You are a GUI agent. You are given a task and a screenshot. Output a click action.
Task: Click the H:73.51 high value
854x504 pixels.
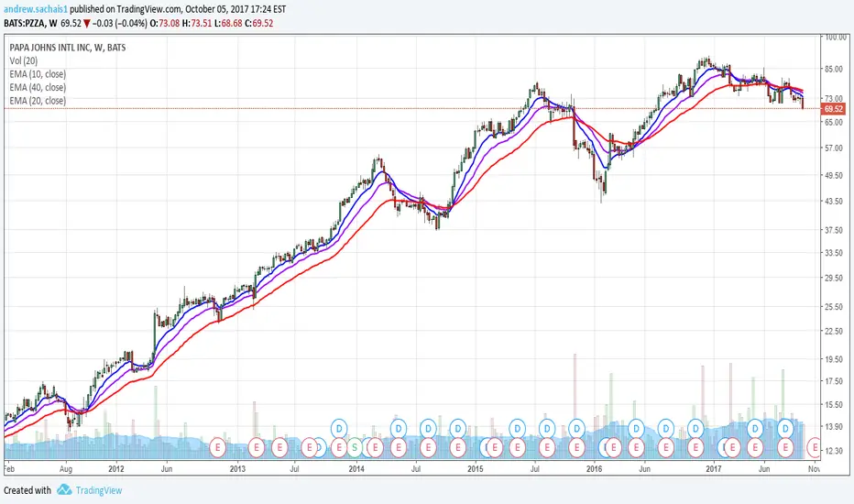point(197,24)
